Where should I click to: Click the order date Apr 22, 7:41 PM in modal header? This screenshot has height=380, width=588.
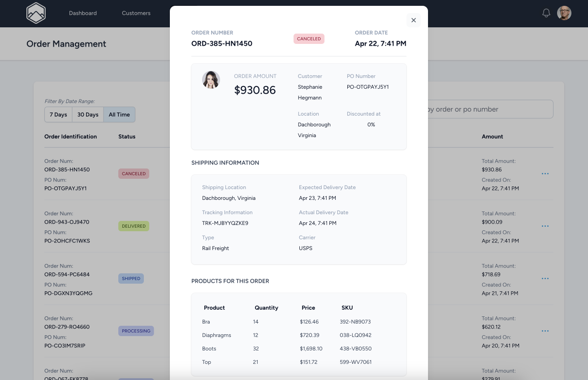(380, 43)
